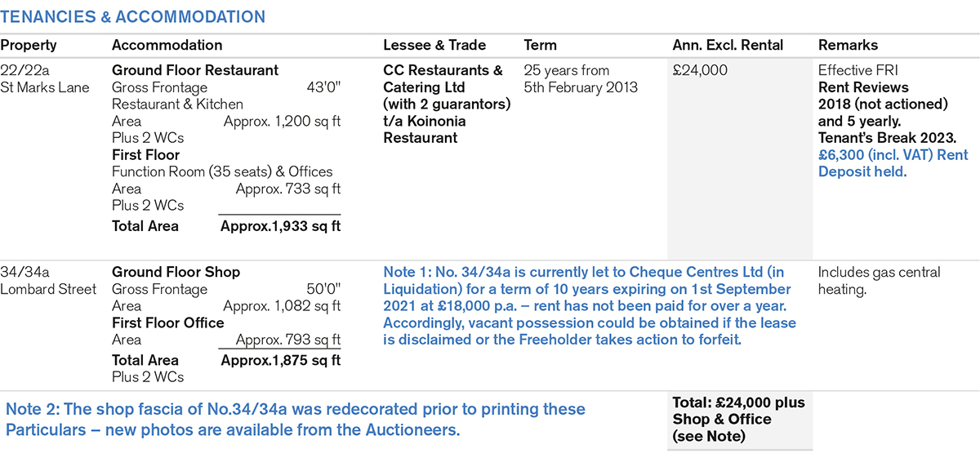980x458 pixels.
Task: Click the Tenancies & Accommodation heading
Action: pos(132,16)
